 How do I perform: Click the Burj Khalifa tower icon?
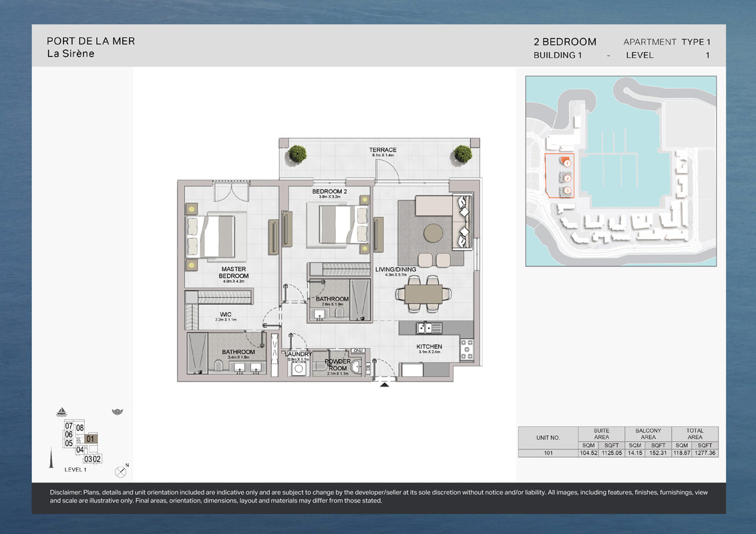click(x=51, y=457)
